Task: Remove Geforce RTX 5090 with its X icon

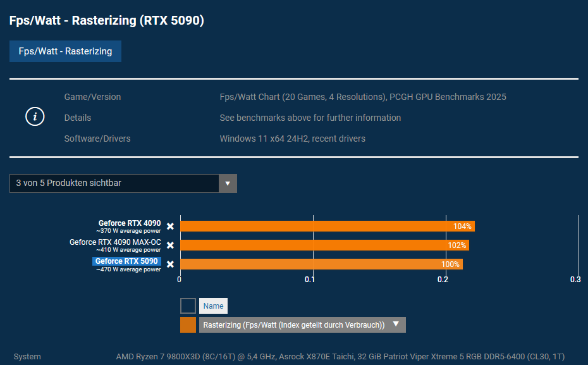Action: (x=170, y=264)
